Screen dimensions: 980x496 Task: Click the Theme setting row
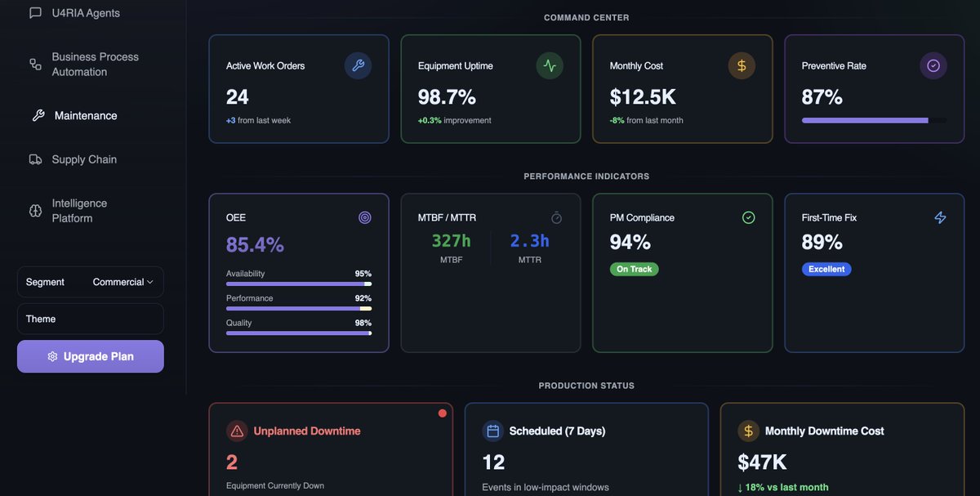click(91, 319)
